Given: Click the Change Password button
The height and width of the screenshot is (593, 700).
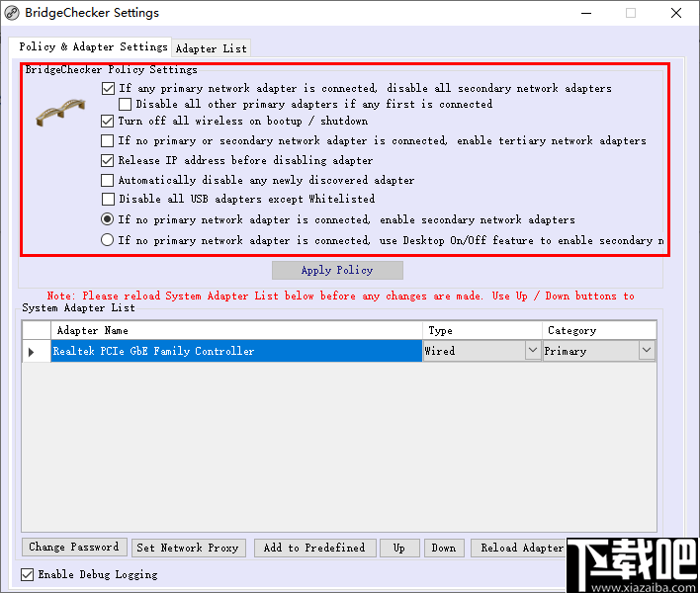Looking at the screenshot, I should pos(74,548).
